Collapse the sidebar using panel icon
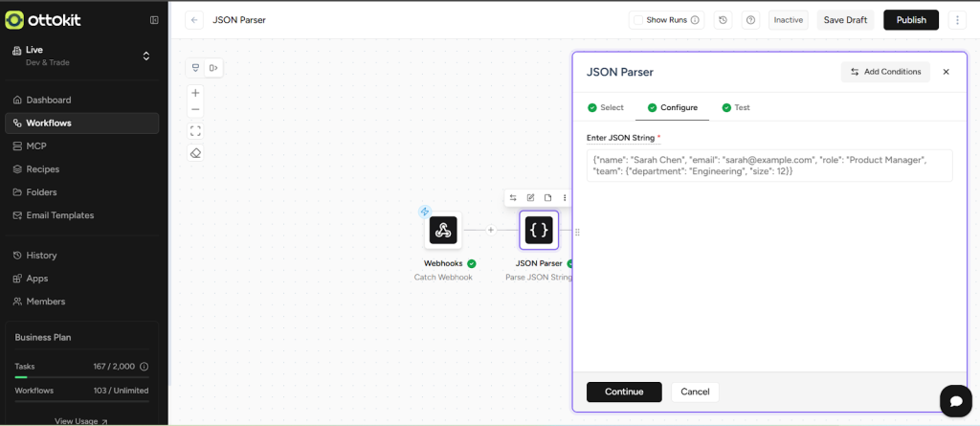980x426 pixels. [x=154, y=20]
